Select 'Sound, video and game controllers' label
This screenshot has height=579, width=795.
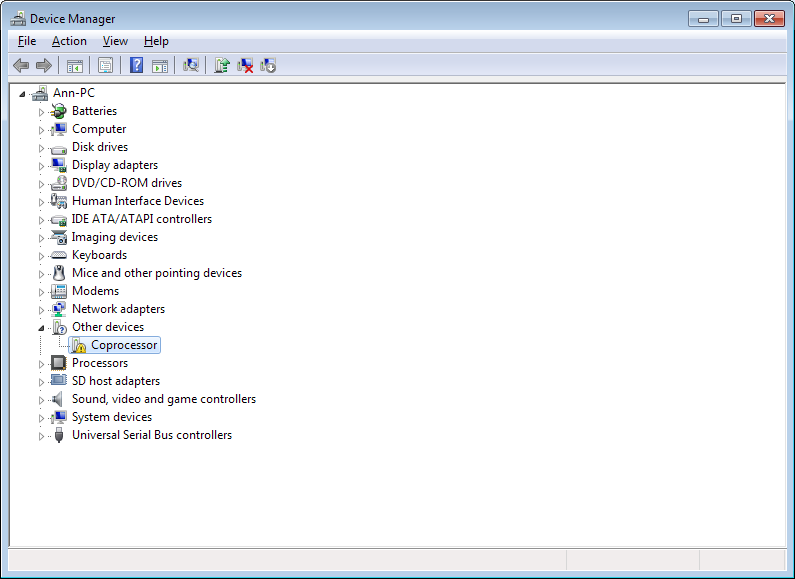(164, 399)
